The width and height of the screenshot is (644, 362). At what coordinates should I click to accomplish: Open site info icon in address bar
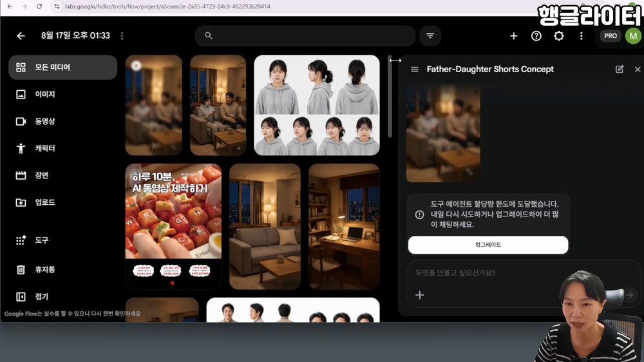coord(57,6)
